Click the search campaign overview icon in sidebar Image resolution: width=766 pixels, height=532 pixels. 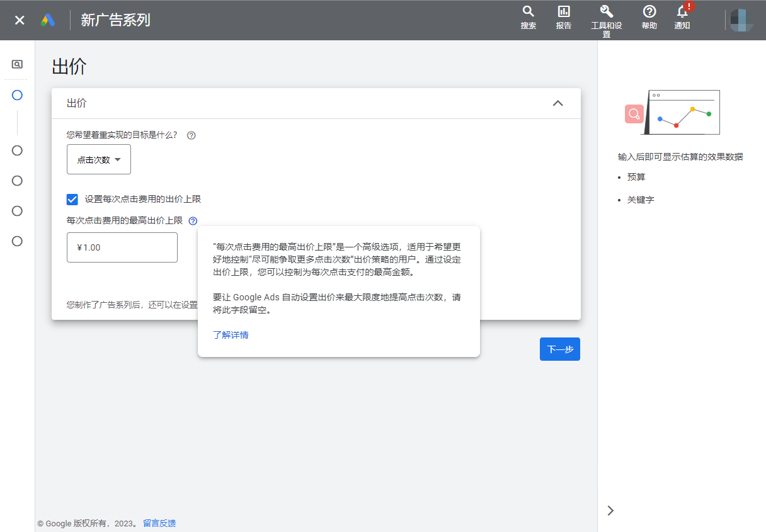17,64
